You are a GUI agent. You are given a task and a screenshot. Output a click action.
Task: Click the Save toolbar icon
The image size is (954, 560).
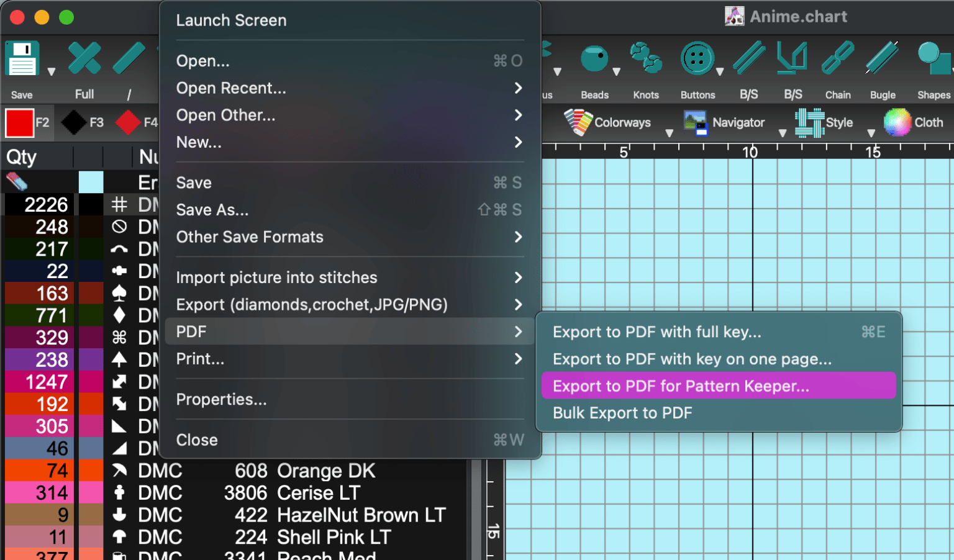click(22, 58)
